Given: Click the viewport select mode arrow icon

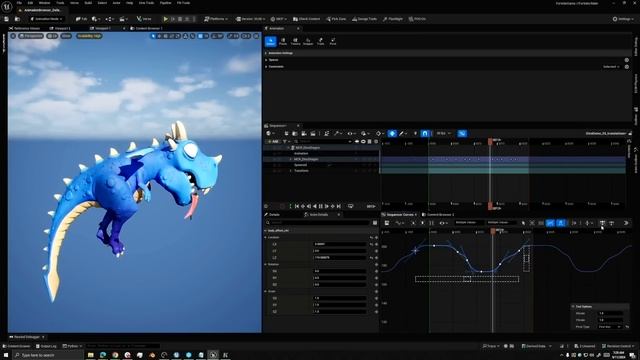Looking at the screenshot, I should (153, 36).
